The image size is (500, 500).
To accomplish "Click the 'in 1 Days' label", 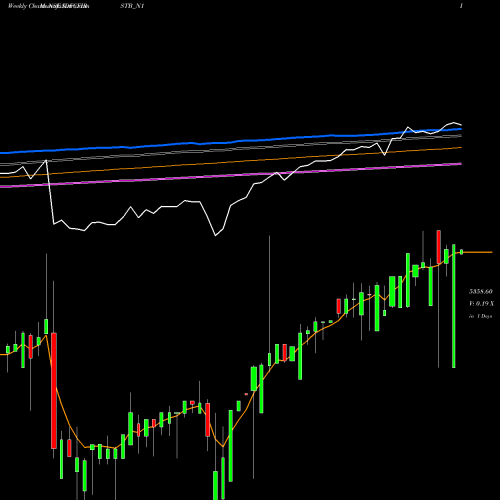I will pyautogui.click(x=480, y=316).
